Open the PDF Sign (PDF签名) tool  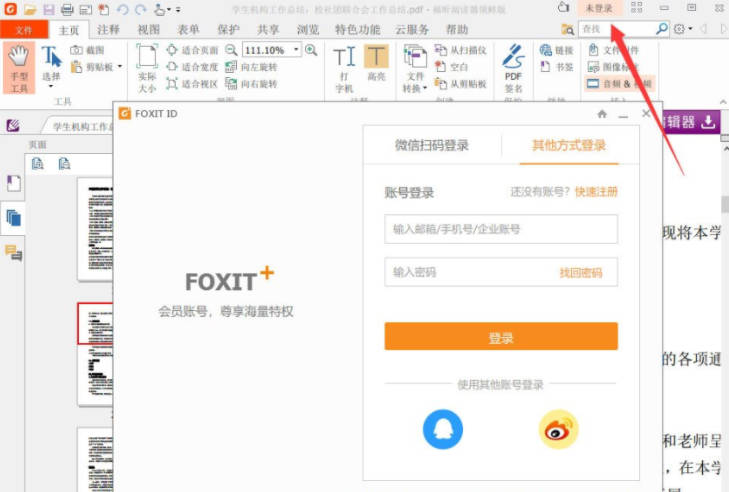pos(513,68)
